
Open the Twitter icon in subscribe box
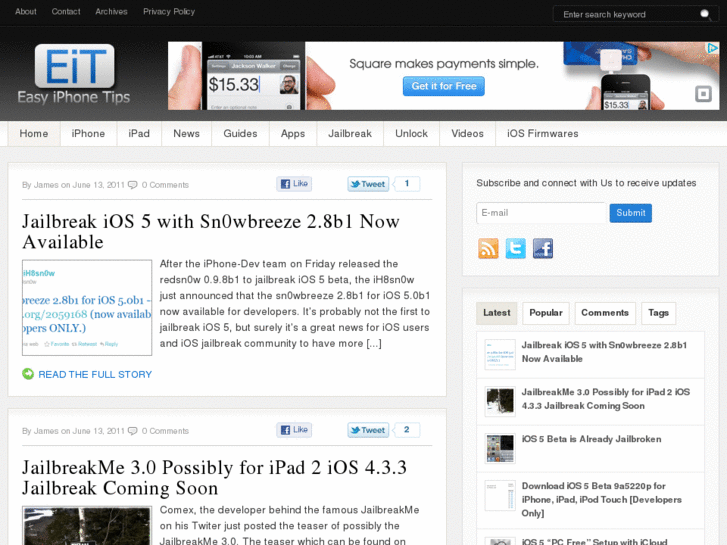(516, 249)
